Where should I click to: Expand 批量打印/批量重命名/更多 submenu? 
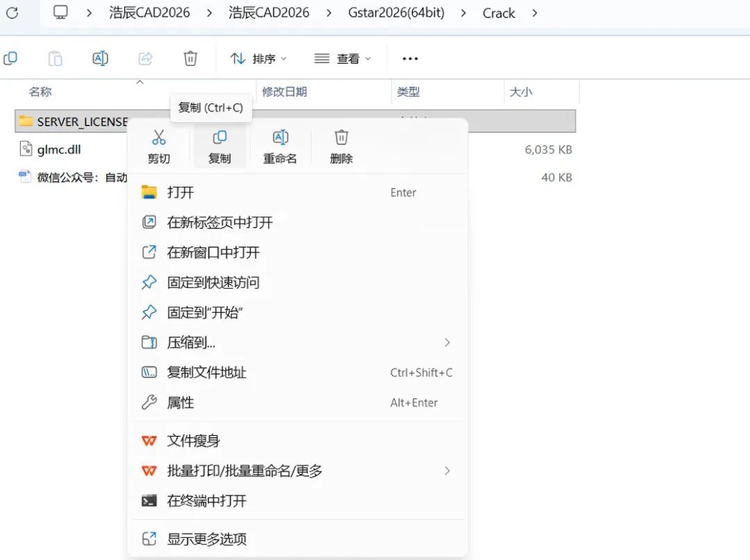447,470
